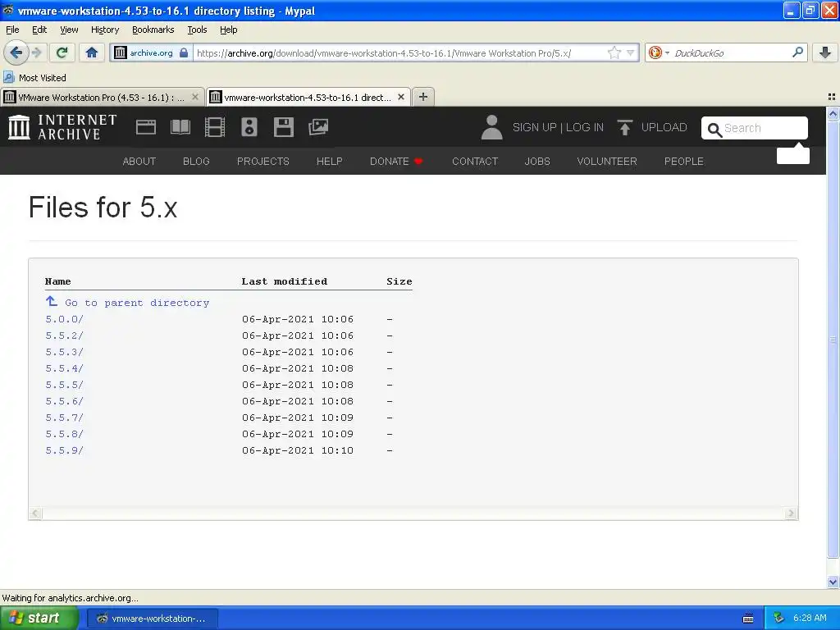Click SIGN UP link
The width and height of the screenshot is (840, 630).
[534, 127]
